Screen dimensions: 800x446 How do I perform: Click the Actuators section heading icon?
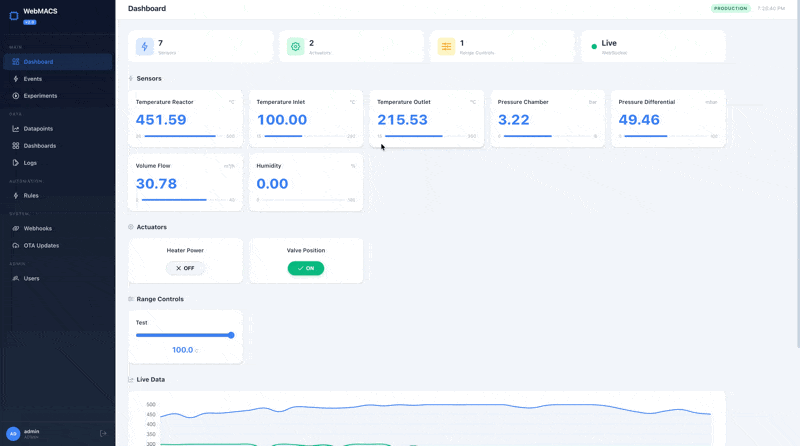131,227
